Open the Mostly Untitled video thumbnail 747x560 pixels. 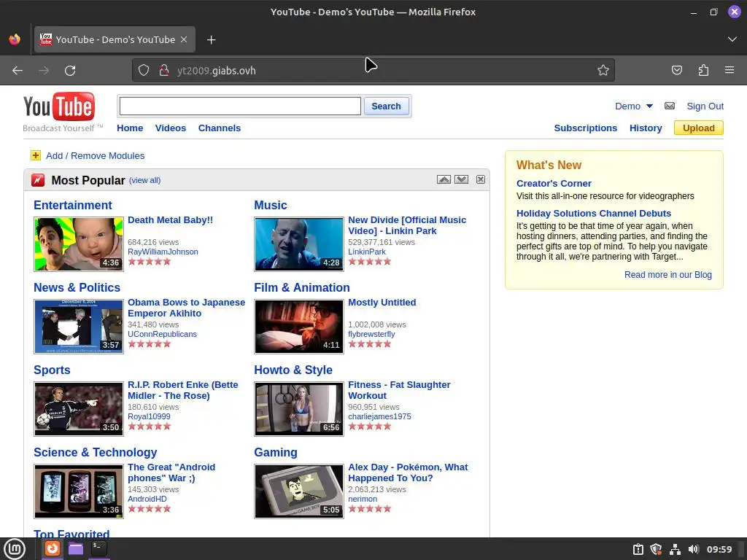point(299,327)
